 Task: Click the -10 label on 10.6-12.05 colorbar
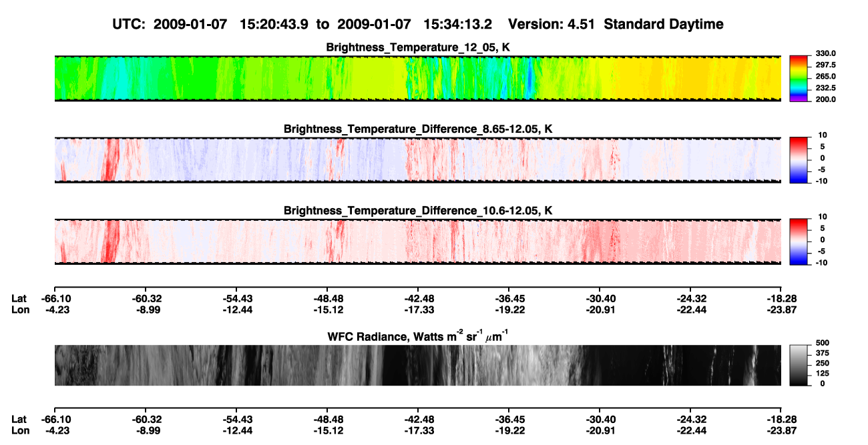(821, 262)
